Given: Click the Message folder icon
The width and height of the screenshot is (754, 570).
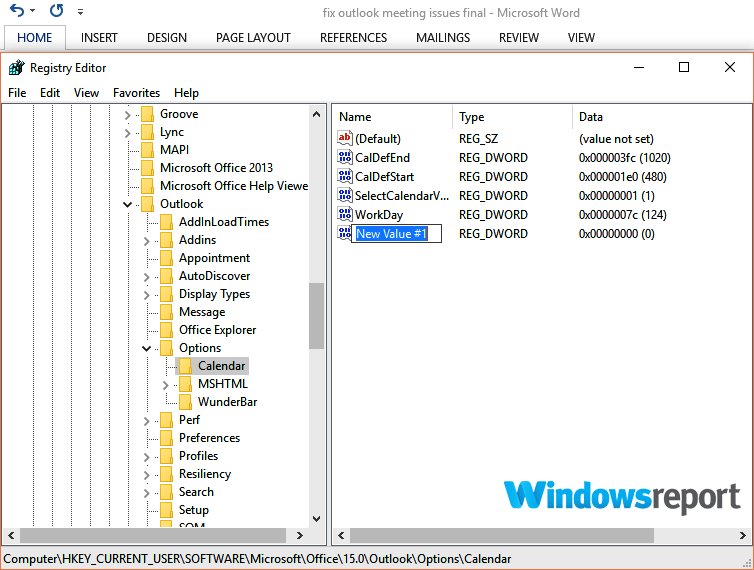Looking at the screenshot, I should tap(166, 312).
